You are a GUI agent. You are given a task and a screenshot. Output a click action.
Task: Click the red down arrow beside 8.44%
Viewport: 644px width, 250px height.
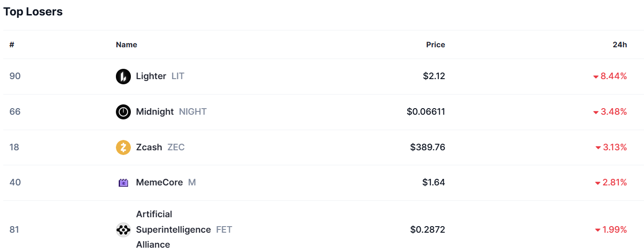tap(596, 77)
